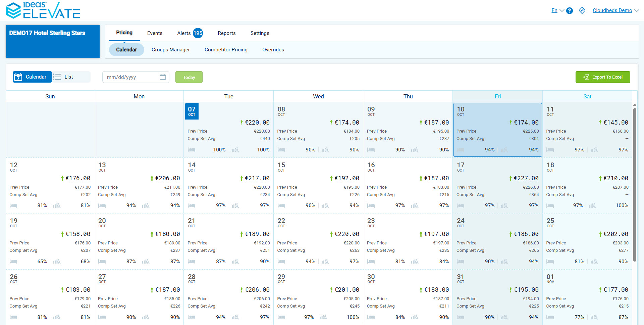The height and width of the screenshot is (325, 644).
Task: Click green price arrow on 22 Oct
Action: click(x=331, y=234)
